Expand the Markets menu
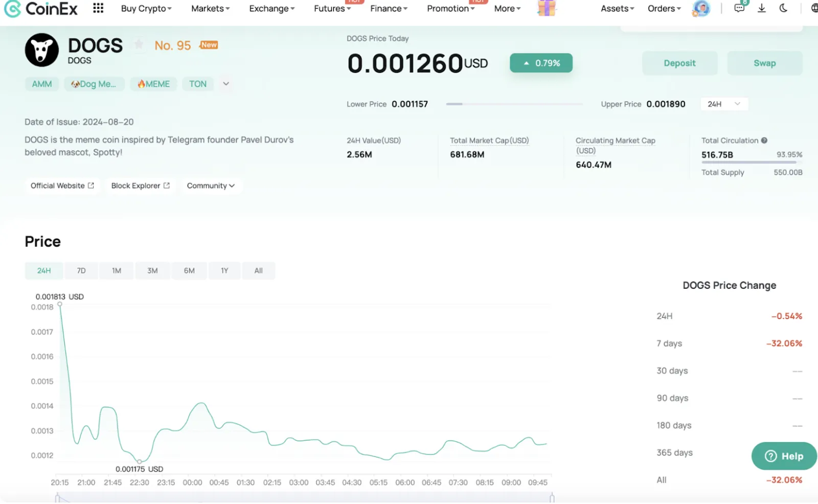The image size is (818, 504). (211, 9)
